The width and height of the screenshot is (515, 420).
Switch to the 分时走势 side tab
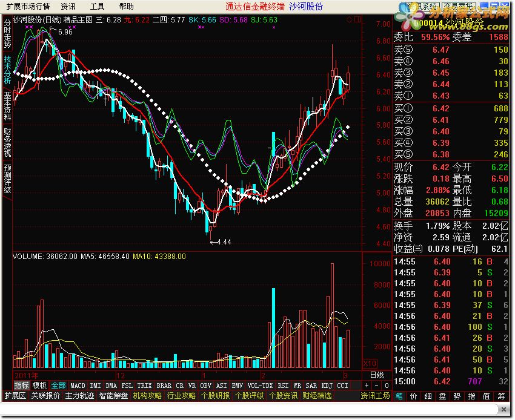[7, 33]
